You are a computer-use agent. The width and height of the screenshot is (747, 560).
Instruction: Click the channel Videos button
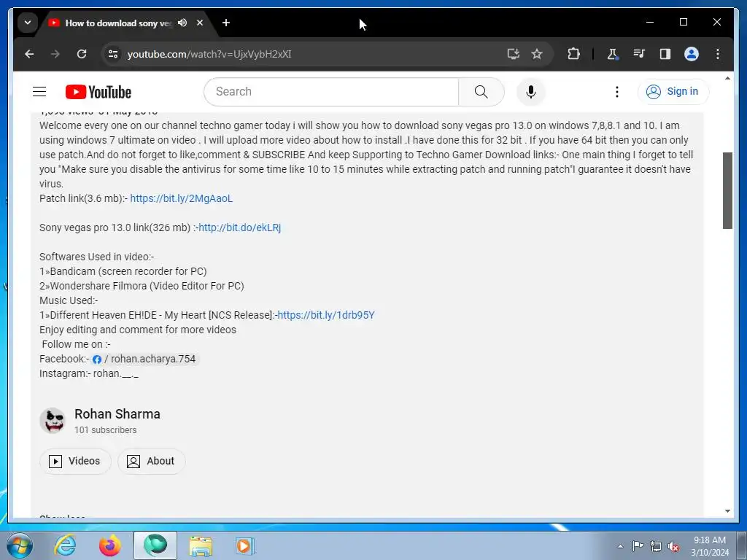point(75,461)
